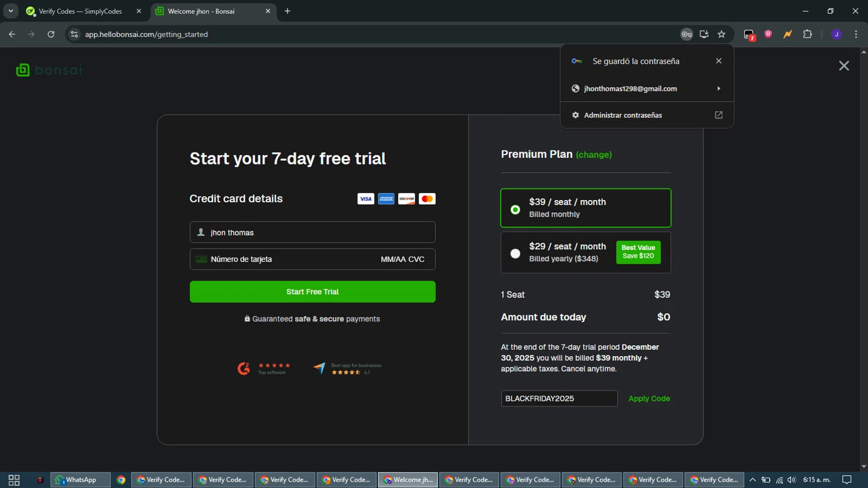Image resolution: width=868 pixels, height=488 pixels.
Task: Click the Bonsai logo
Action: click(49, 70)
